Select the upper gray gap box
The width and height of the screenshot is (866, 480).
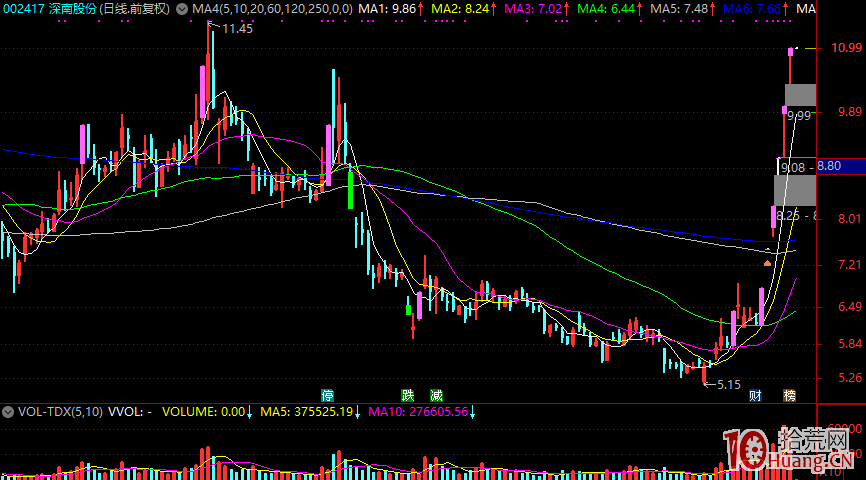pyautogui.click(x=800, y=95)
